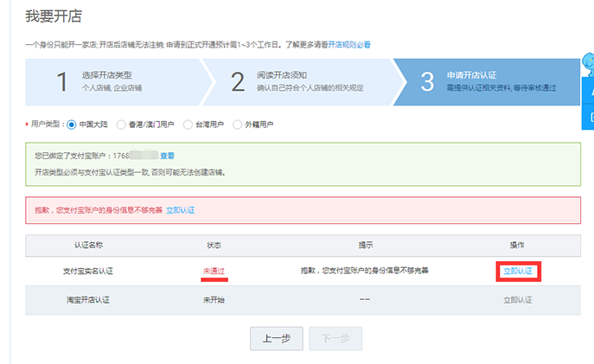Click the 未通过 status link
This screenshot has height=364, width=594.
pos(214,271)
